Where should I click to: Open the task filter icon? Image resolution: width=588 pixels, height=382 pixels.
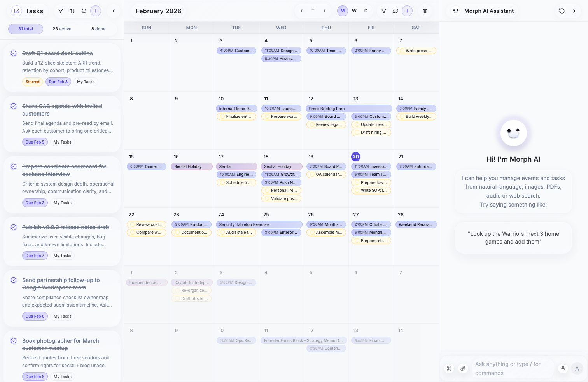pos(61,11)
